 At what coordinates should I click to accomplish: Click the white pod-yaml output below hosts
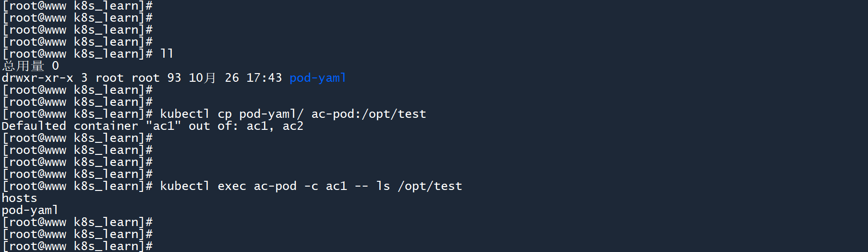pyautogui.click(x=30, y=210)
